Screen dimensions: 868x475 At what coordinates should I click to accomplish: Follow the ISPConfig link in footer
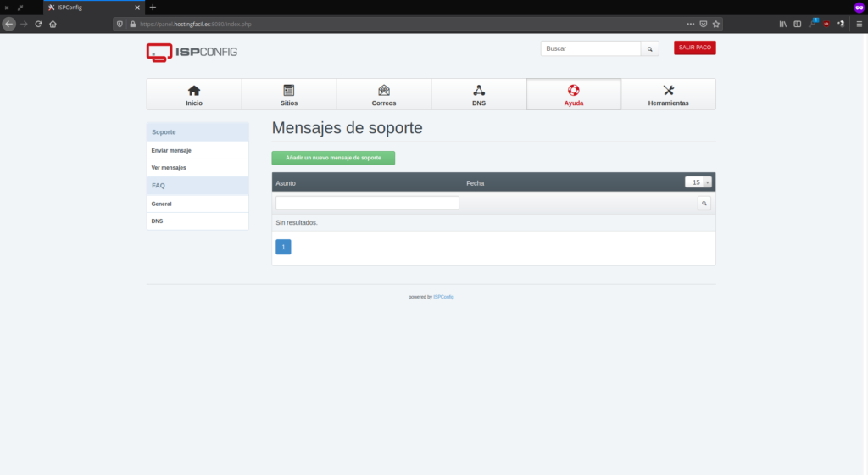click(443, 297)
